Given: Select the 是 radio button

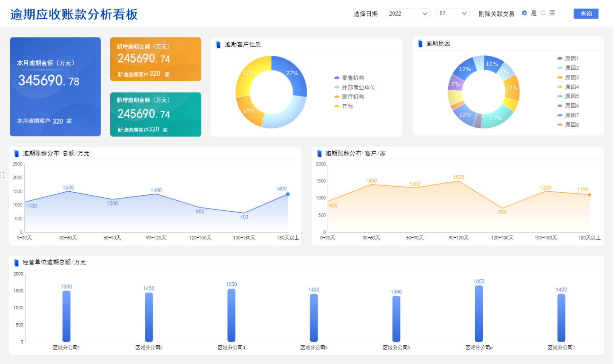Looking at the screenshot, I should tap(524, 13).
